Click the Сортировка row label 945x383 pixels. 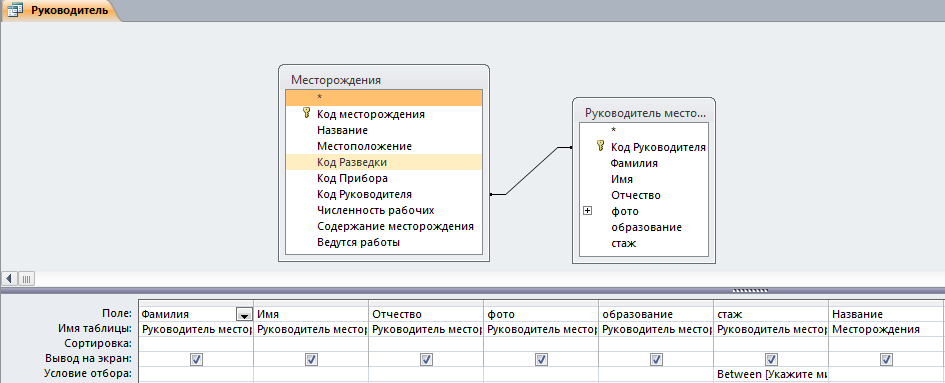coord(102,344)
